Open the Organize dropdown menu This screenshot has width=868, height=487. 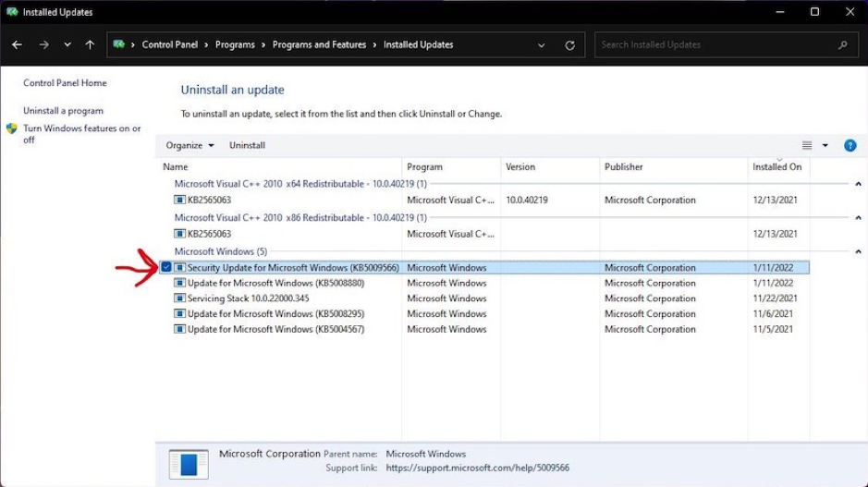click(x=189, y=145)
